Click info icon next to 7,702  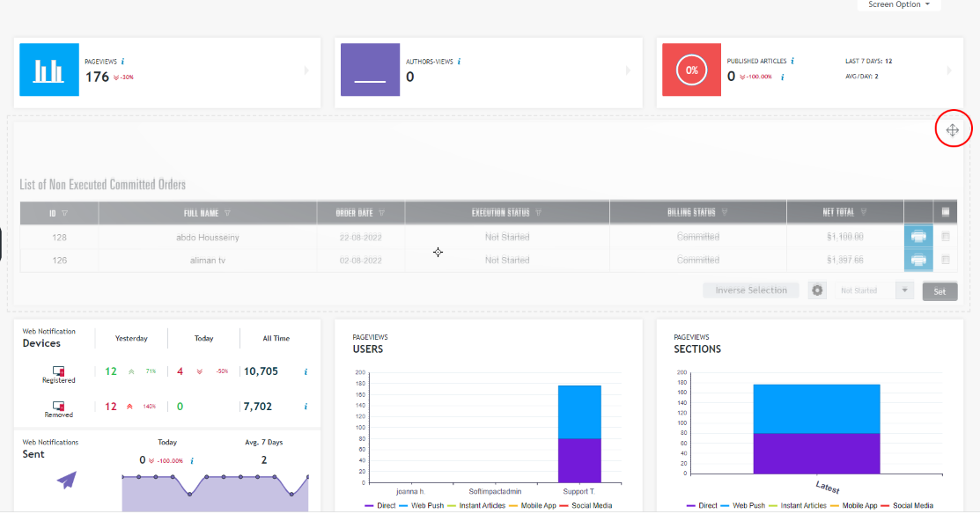click(x=306, y=407)
